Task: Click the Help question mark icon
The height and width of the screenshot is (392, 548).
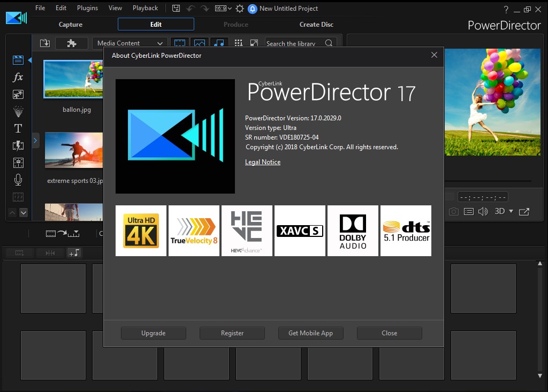Action: (506, 10)
